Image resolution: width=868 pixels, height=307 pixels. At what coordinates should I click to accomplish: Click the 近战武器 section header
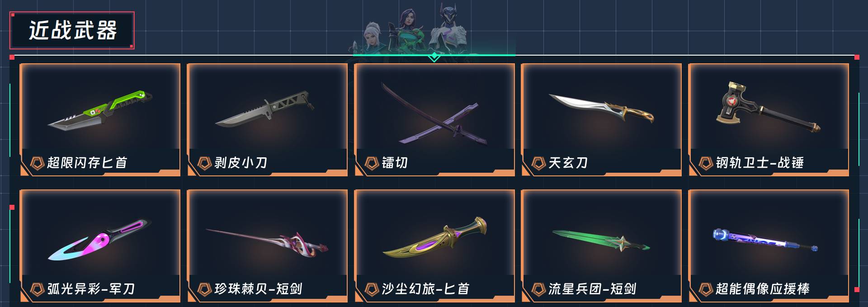72,30
